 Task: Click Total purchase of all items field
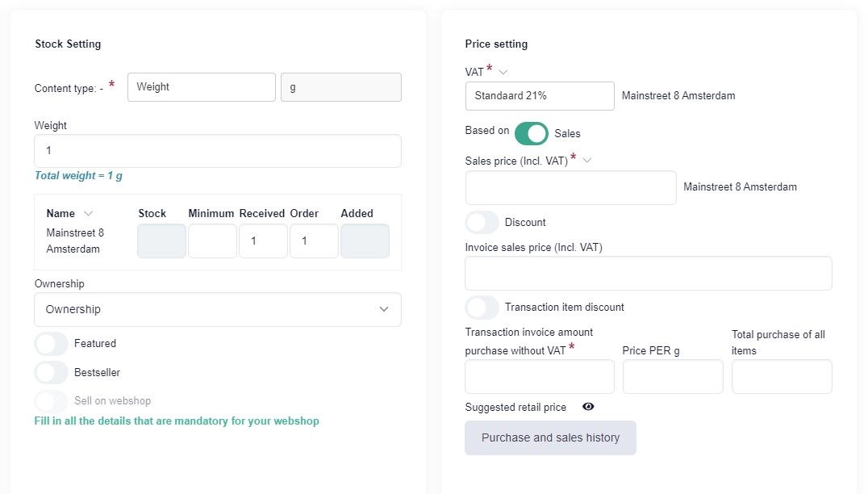click(781, 376)
